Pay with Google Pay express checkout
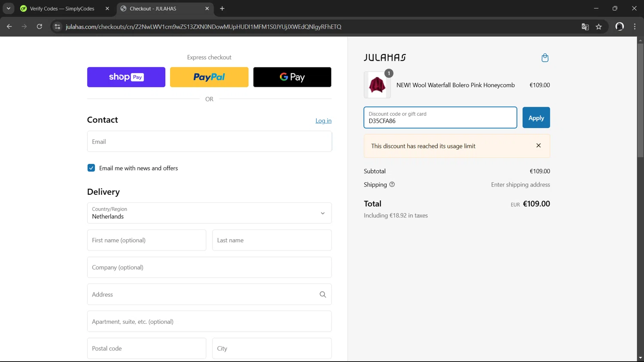This screenshot has height=362, width=644. pos(292,77)
